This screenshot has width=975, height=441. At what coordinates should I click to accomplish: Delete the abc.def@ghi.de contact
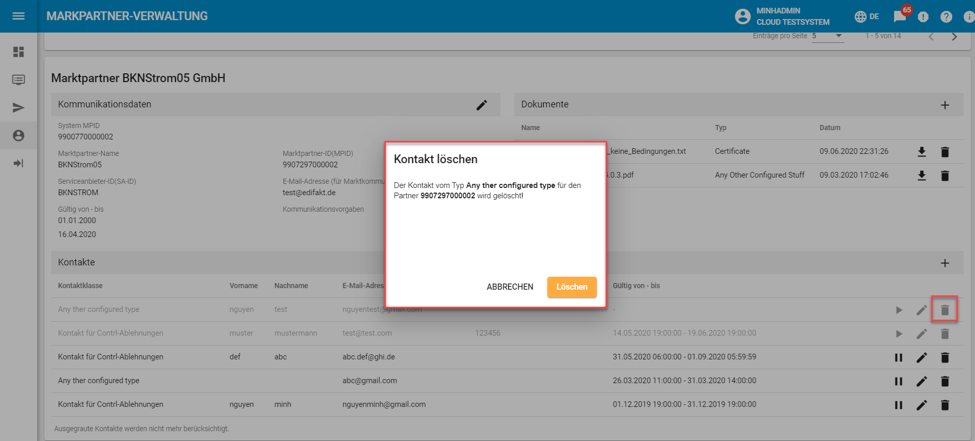945,358
